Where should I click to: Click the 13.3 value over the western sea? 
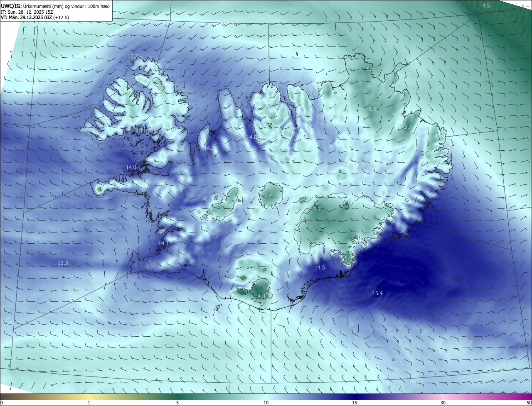click(63, 263)
